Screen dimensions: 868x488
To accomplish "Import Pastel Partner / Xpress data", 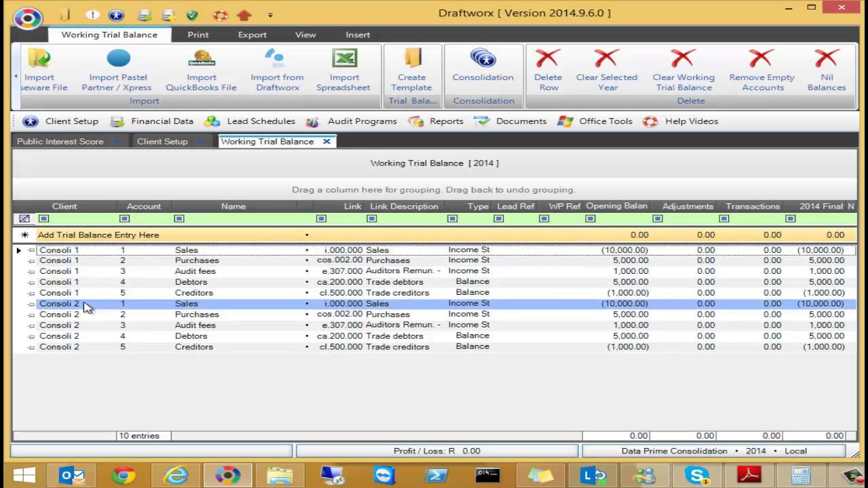I will coord(117,70).
